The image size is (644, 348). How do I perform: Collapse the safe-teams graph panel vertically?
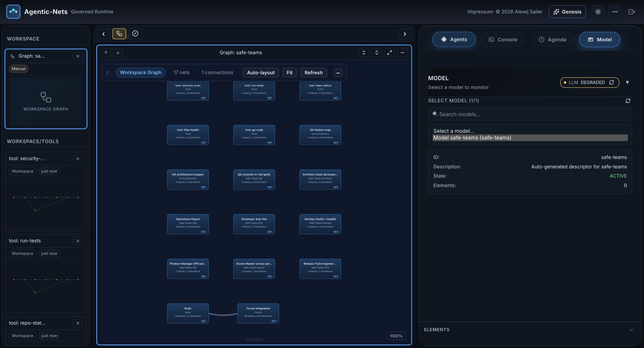click(x=364, y=53)
